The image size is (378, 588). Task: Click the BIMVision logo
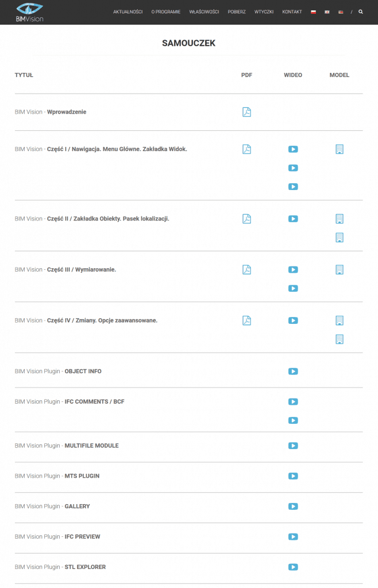[x=30, y=11]
